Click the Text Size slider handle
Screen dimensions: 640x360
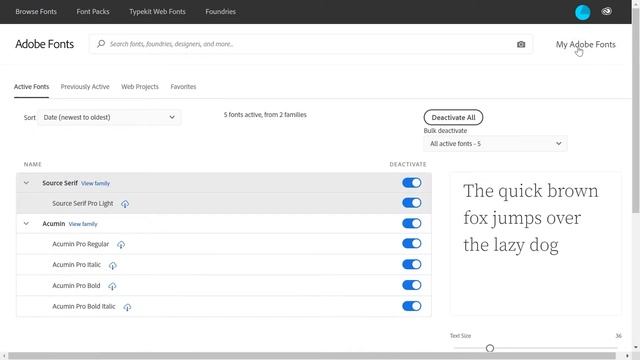pos(490,348)
